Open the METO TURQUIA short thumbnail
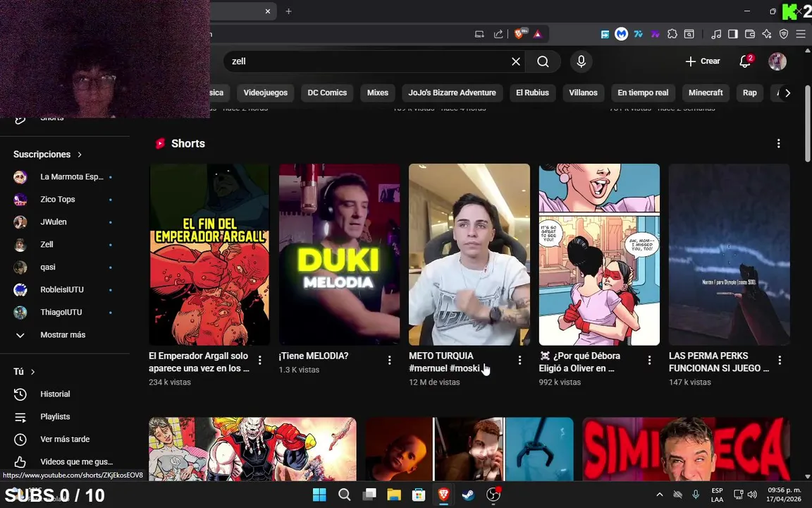The width and height of the screenshot is (812, 508). click(x=469, y=255)
